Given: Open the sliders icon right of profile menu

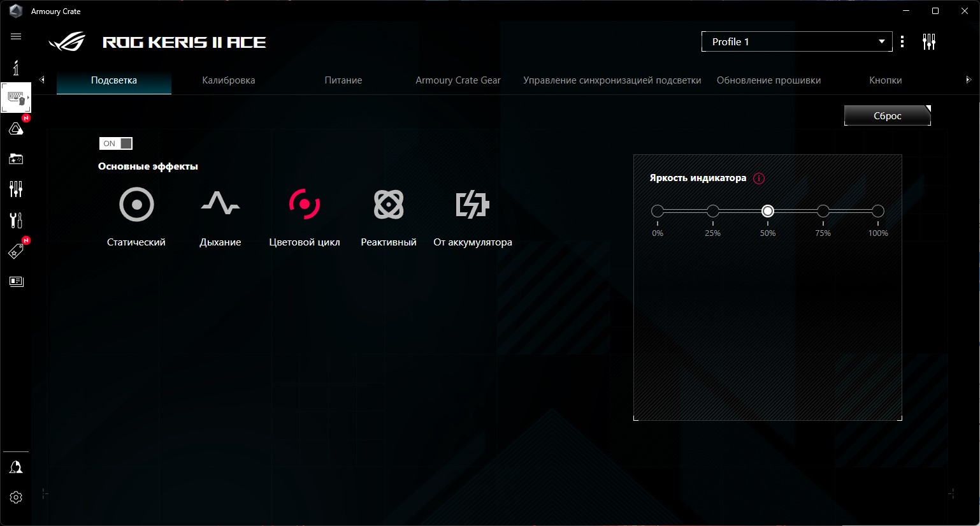Looking at the screenshot, I should (x=929, y=42).
